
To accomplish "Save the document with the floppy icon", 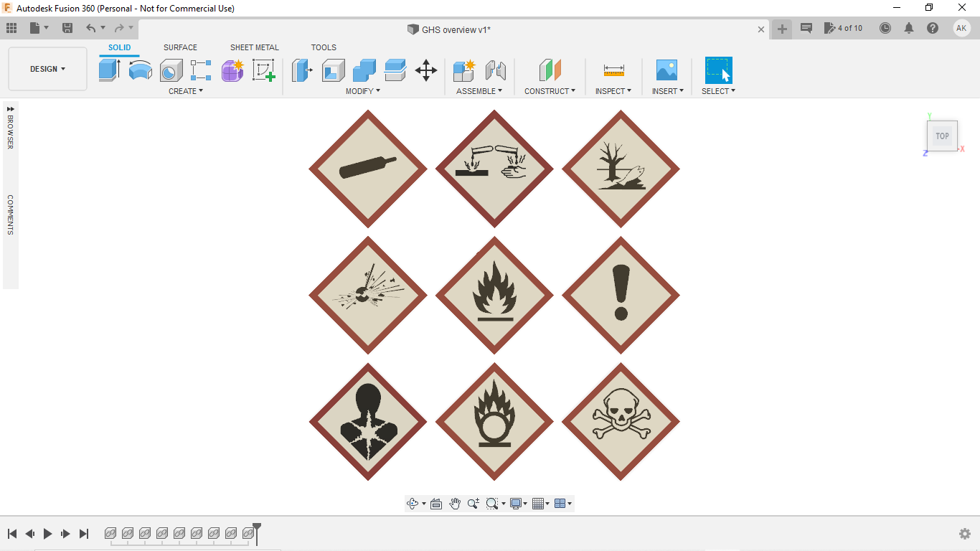I will 67,28.
